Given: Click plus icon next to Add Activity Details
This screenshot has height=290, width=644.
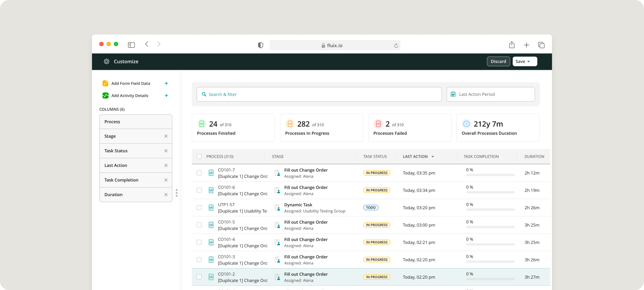Looking at the screenshot, I should coord(166,96).
